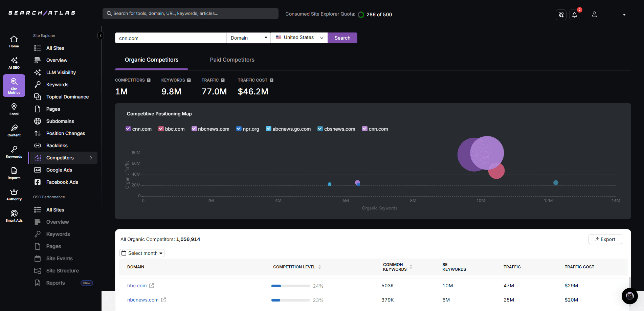Click the global search tools input

[x=191, y=14]
